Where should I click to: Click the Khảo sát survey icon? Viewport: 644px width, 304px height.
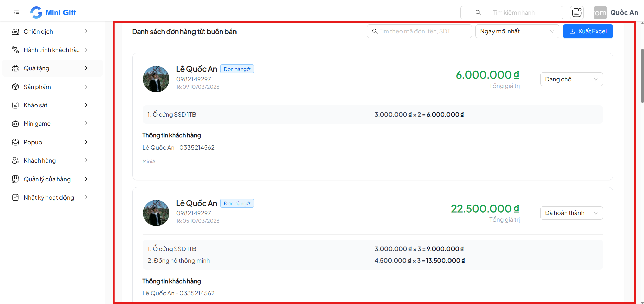[x=15, y=105]
